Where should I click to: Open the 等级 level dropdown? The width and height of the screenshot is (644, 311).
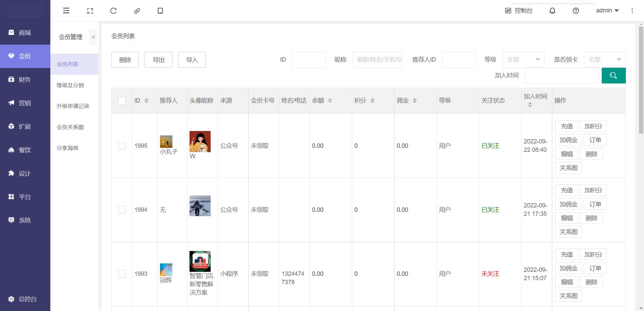click(523, 60)
